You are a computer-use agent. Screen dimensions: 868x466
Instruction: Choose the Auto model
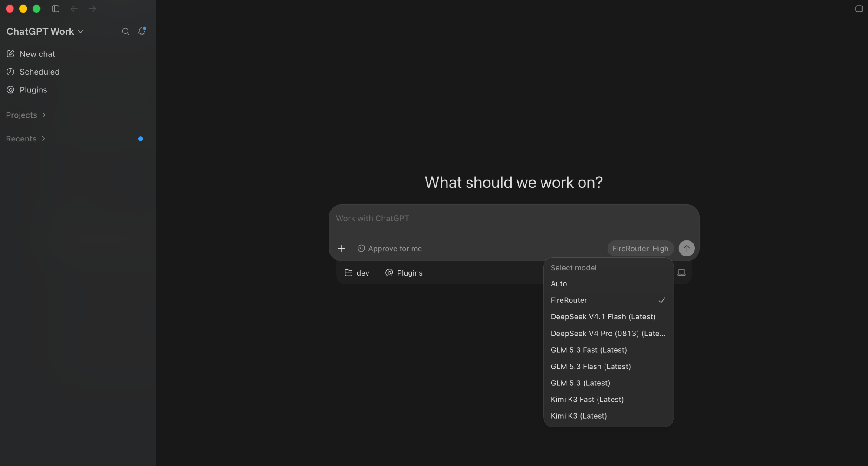(x=608, y=284)
